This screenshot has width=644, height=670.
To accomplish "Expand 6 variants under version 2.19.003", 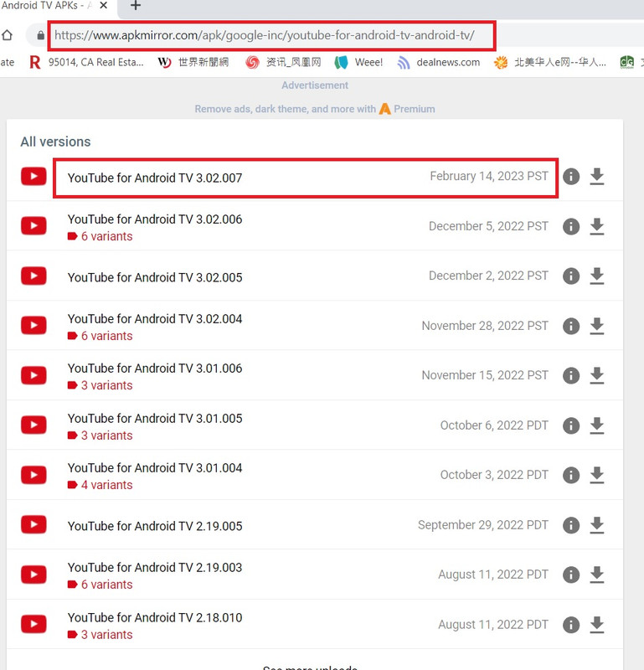I will click(x=100, y=585).
